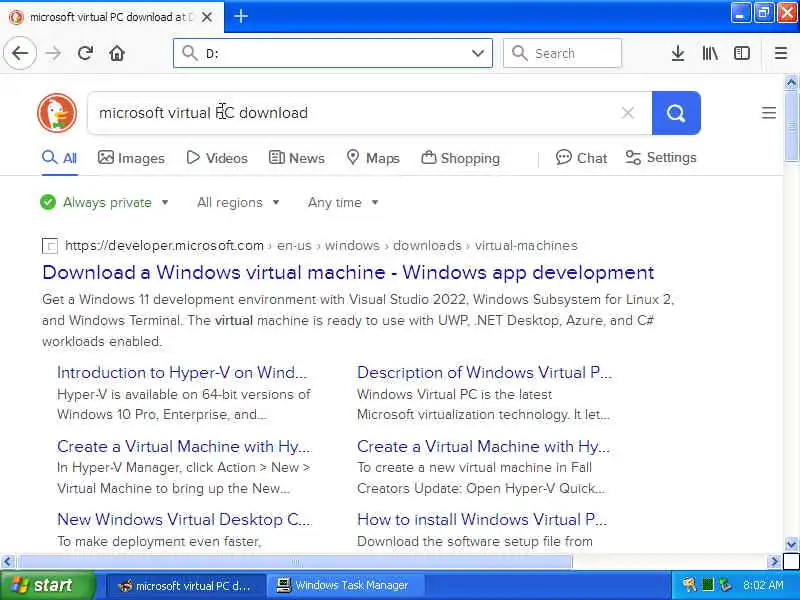The image size is (800, 600).
Task: Click the green Task Manager tray icon
Action: click(x=707, y=585)
